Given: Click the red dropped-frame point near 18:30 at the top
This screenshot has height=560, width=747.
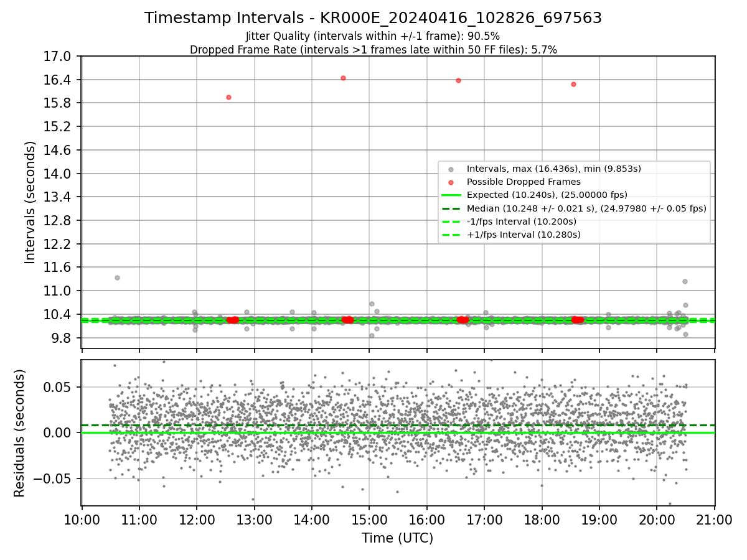Looking at the screenshot, I should [573, 84].
